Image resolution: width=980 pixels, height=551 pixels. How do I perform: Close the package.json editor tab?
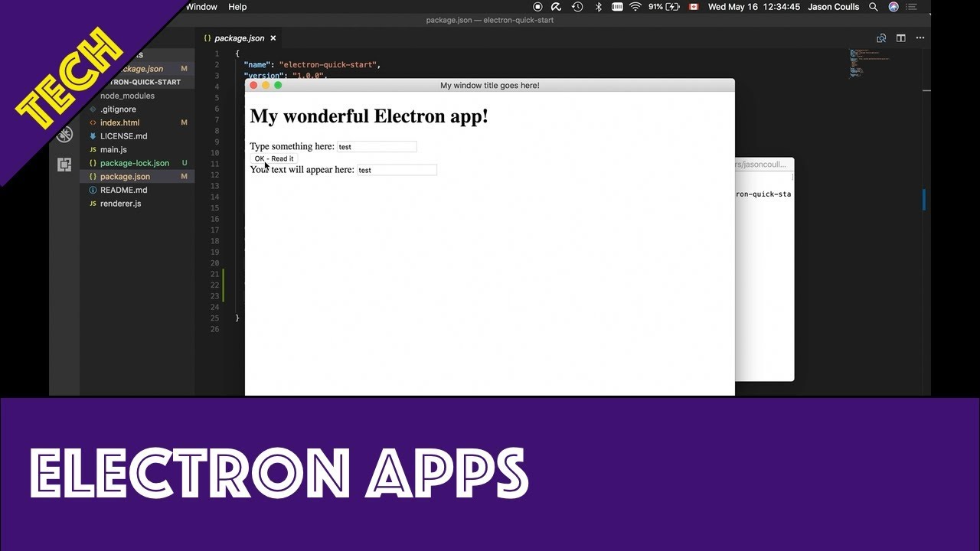pyautogui.click(x=273, y=38)
